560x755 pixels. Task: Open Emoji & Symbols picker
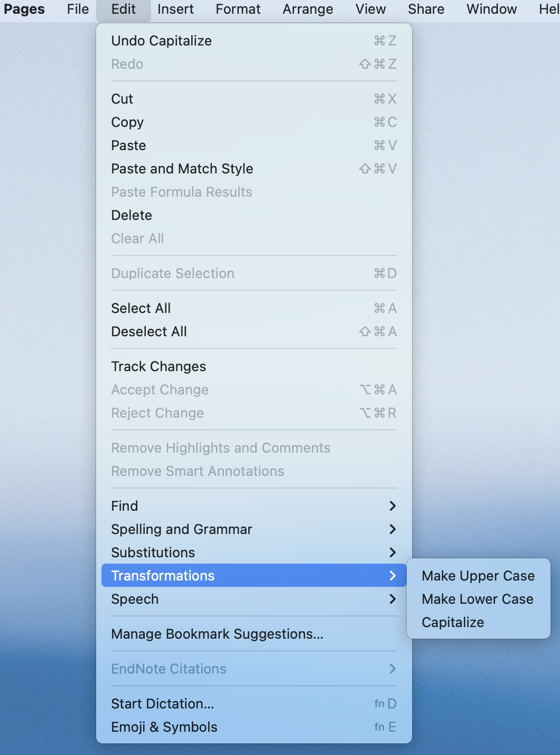tap(164, 727)
